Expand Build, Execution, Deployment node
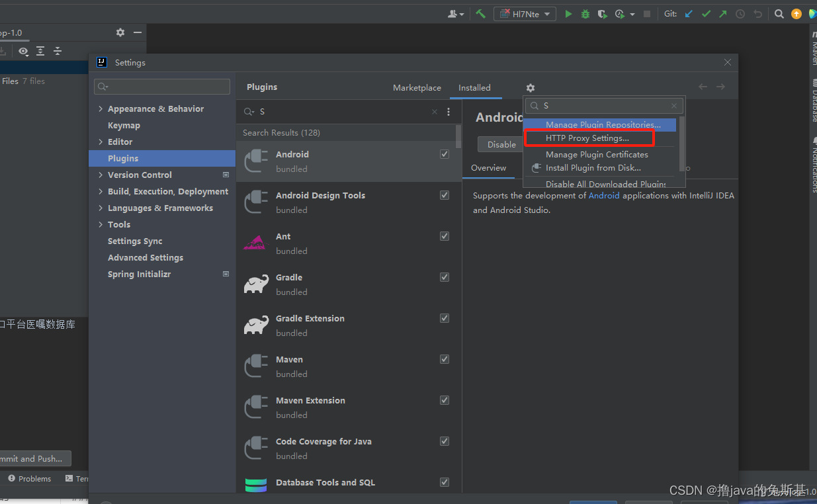This screenshot has width=817, height=504. [101, 191]
